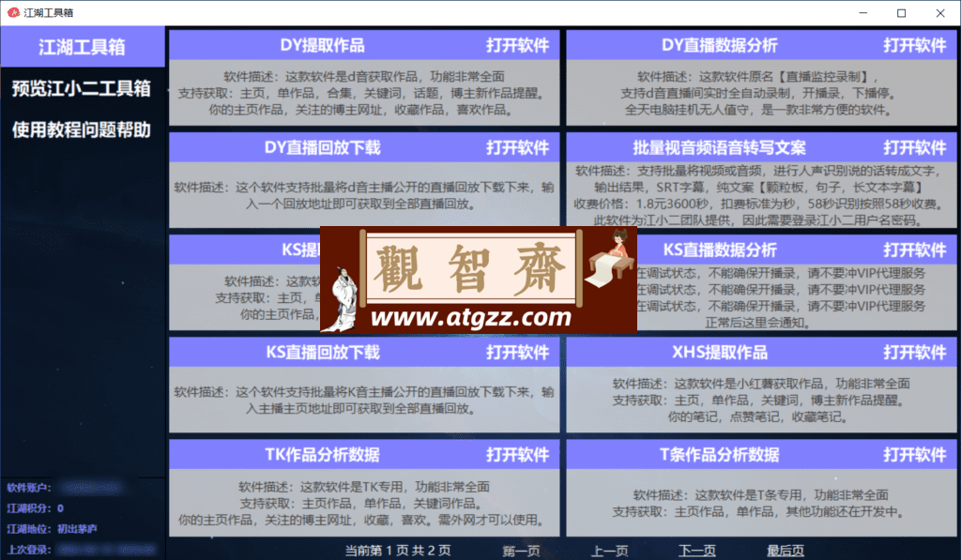Click 打开软件 for TK作品分析数据
This screenshot has height=560, width=961.
click(517, 455)
